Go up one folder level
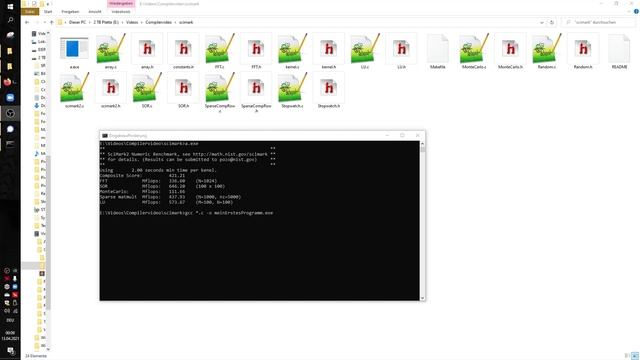 (51, 22)
